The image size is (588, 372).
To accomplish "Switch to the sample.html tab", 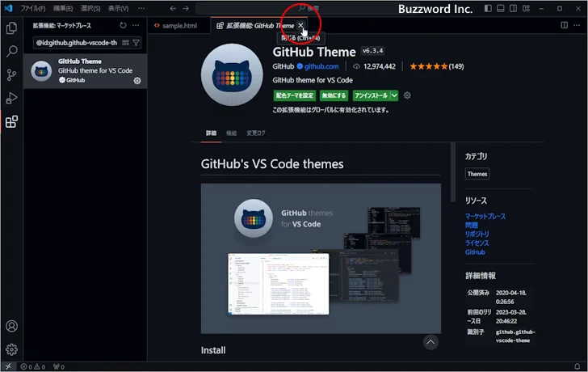I will (179, 26).
